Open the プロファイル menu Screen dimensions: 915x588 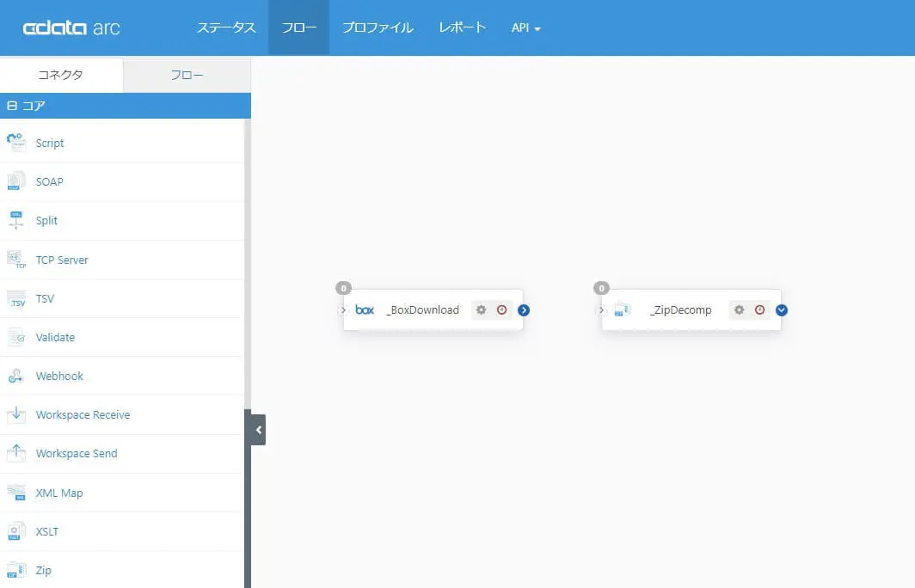click(x=378, y=28)
